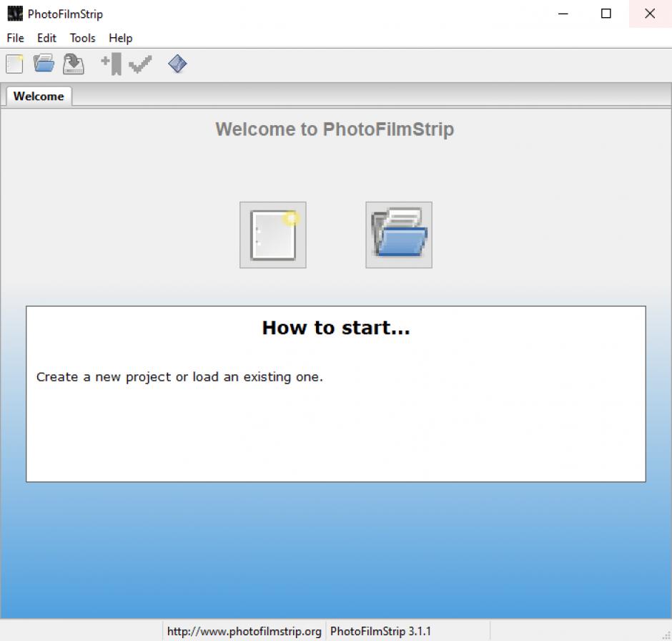This screenshot has width=672, height=641.
Task: Minimize the PhotoFilmStrip window
Action: tap(563, 14)
